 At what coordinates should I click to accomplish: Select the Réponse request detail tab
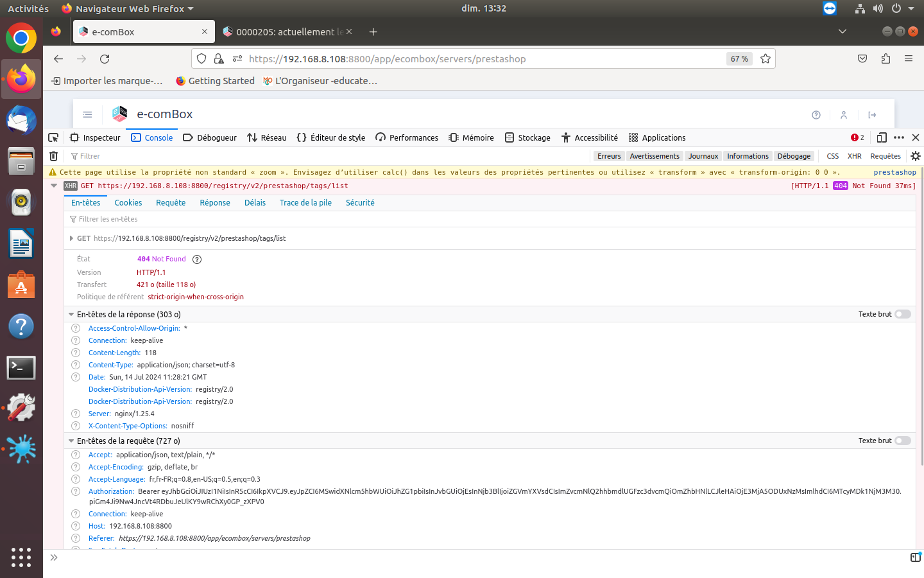coord(215,202)
